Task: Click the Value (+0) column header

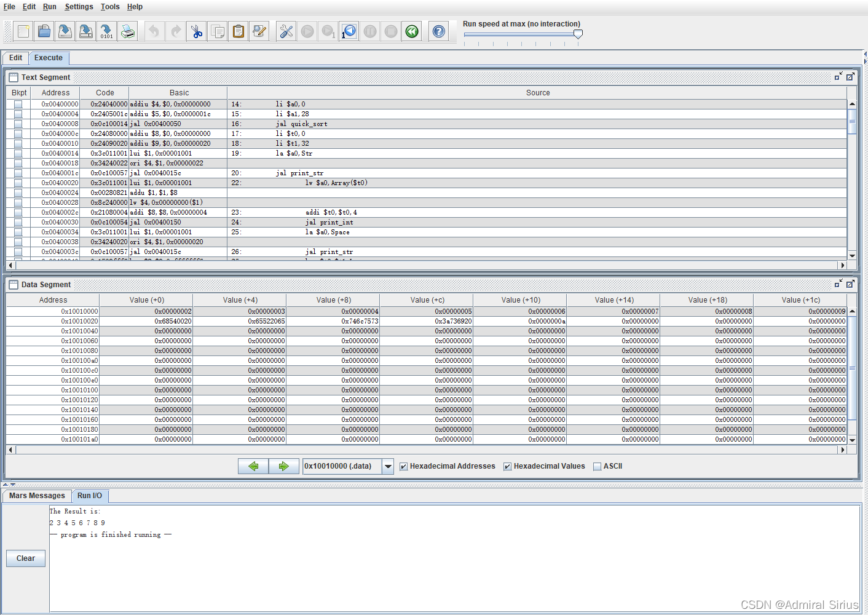Action: pyautogui.click(x=146, y=300)
